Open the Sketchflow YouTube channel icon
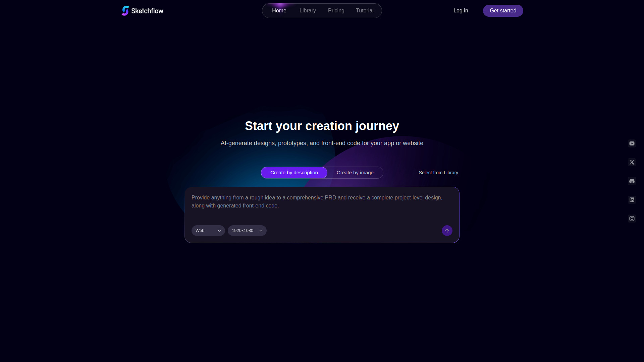Viewport: 644px width, 362px height. pyautogui.click(x=632, y=143)
